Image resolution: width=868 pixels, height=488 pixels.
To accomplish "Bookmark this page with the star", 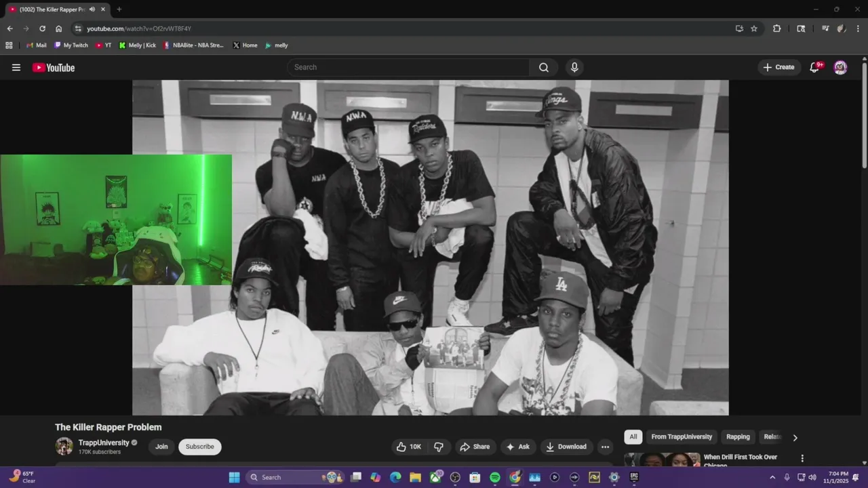I will click(754, 28).
